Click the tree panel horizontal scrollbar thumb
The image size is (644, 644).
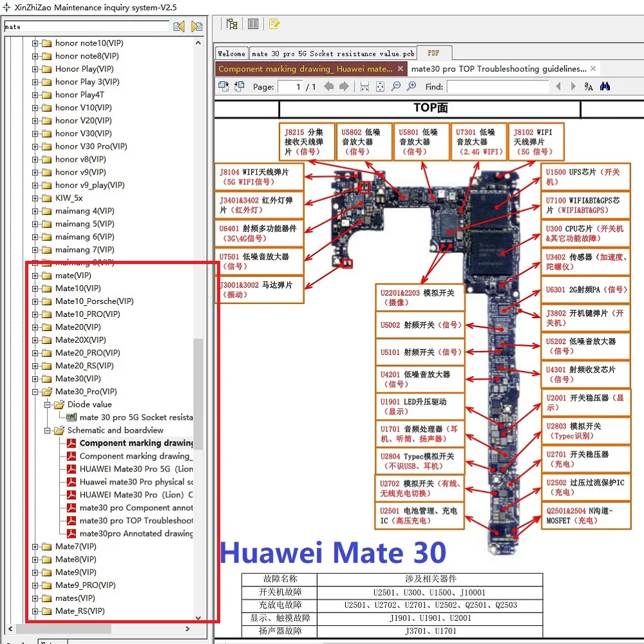tap(63, 629)
